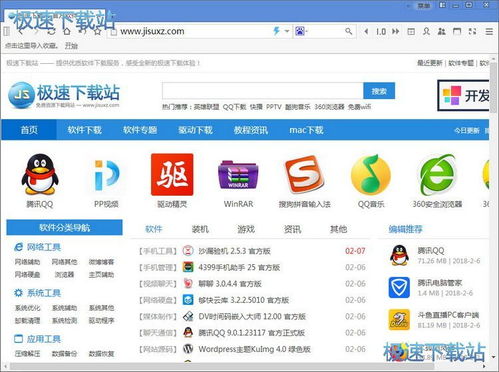The image size is (499, 372).
Task: Click the 驱动精灵 red icon
Action: [172, 174]
